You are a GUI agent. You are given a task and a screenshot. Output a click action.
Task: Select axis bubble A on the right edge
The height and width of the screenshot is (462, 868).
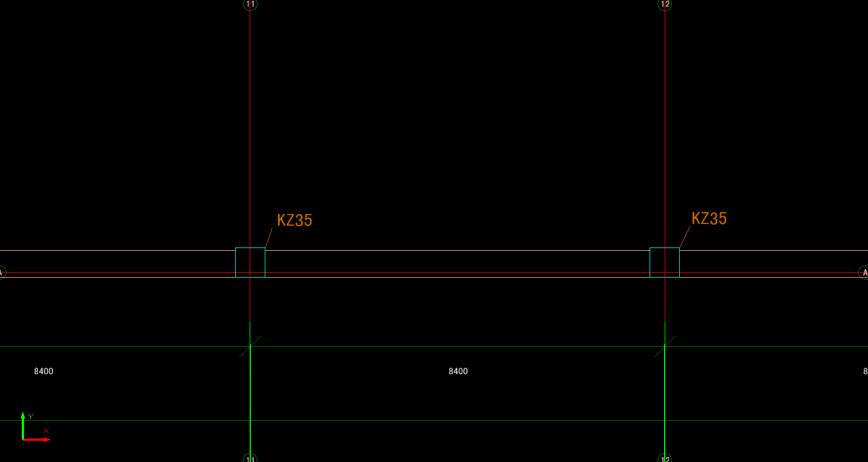coord(864,273)
